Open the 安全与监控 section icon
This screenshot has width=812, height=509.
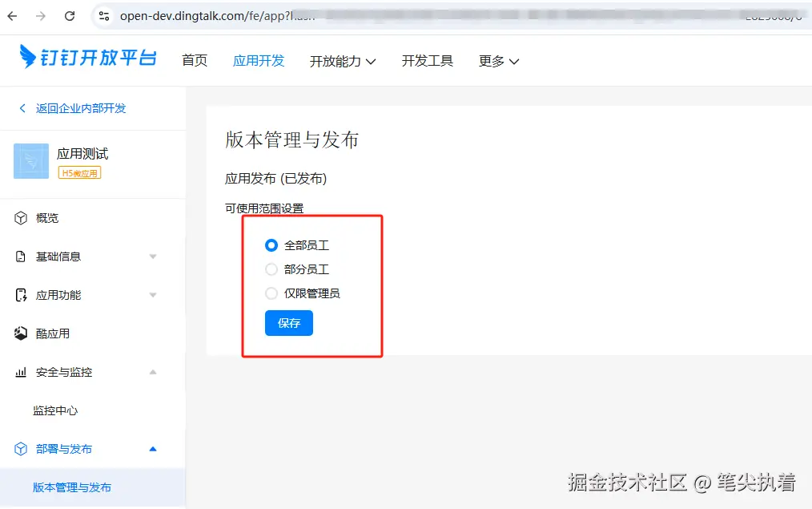point(18,372)
